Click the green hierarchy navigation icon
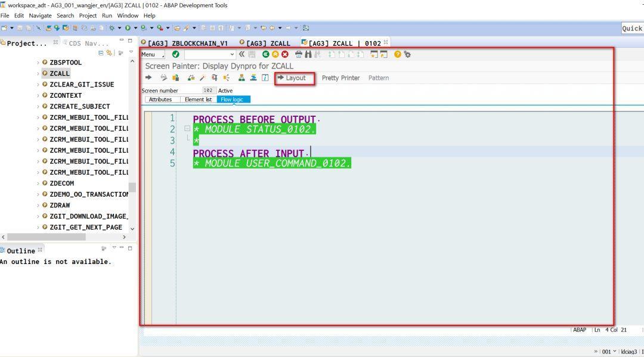Viewport: 644px width, 357px height. coord(241,77)
